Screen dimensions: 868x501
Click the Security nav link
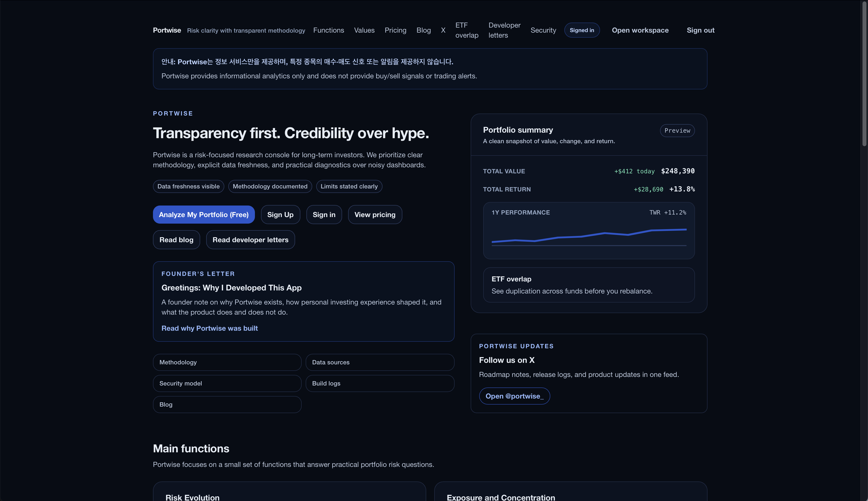pos(543,30)
